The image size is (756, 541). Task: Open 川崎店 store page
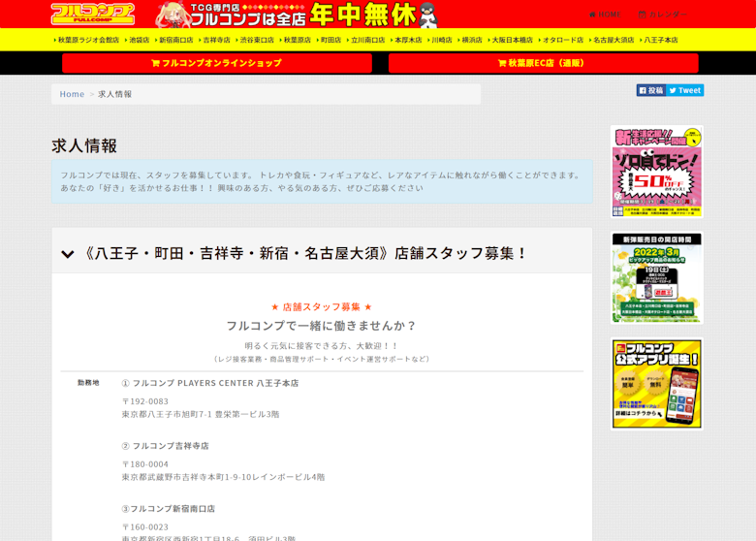tap(440, 40)
